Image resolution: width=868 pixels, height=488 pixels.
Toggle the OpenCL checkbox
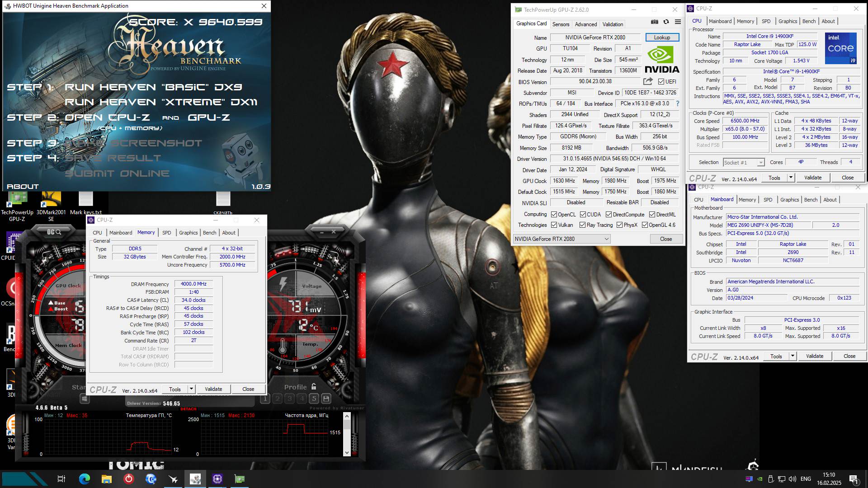pos(554,215)
